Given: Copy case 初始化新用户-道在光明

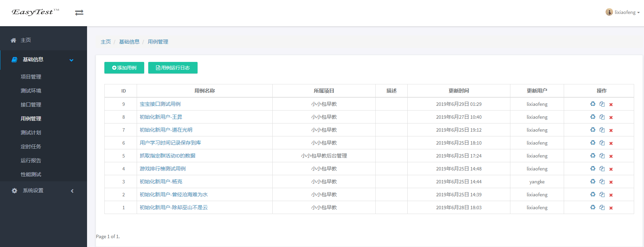Looking at the screenshot, I should 602,130.
